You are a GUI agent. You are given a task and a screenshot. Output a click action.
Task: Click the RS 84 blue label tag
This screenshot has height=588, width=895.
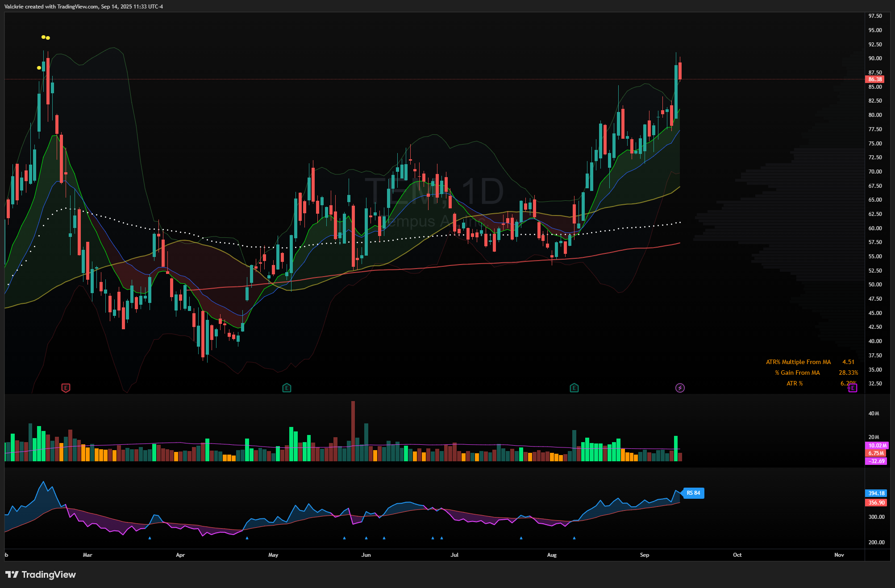tap(693, 493)
